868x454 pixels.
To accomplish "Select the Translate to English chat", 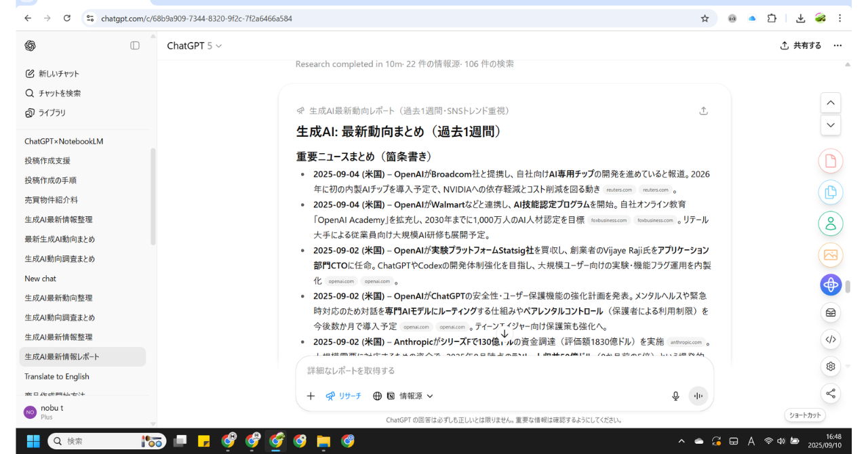I will (x=57, y=376).
